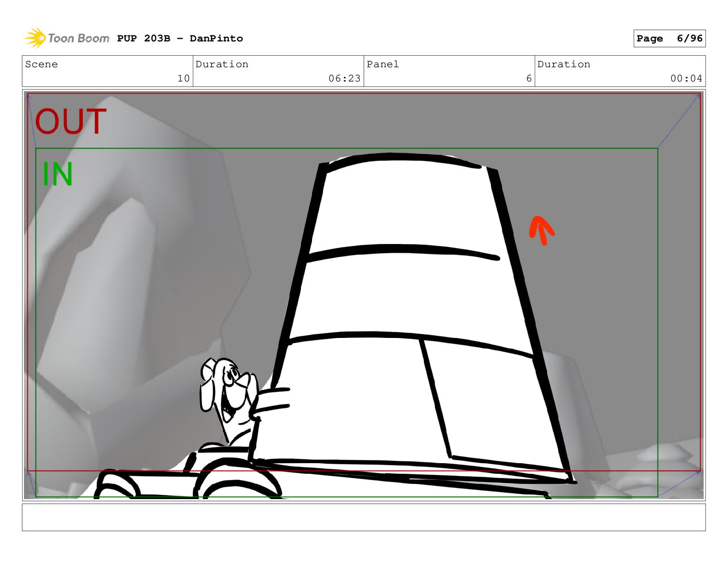Select panel number value '6'
728x564 pixels.
pyautogui.click(x=529, y=79)
